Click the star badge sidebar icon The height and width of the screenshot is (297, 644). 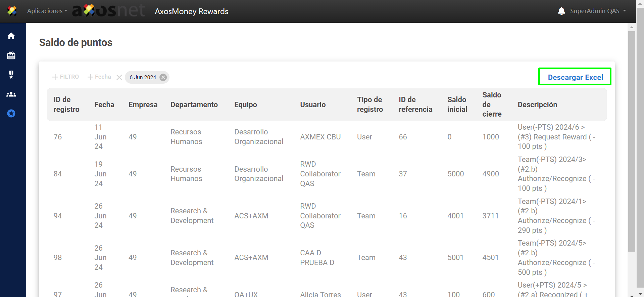click(x=11, y=114)
